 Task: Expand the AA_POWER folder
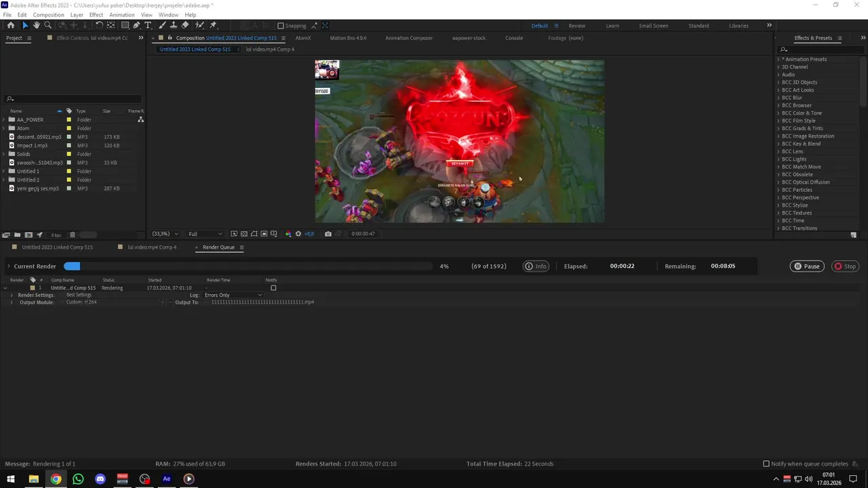point(4,119)
